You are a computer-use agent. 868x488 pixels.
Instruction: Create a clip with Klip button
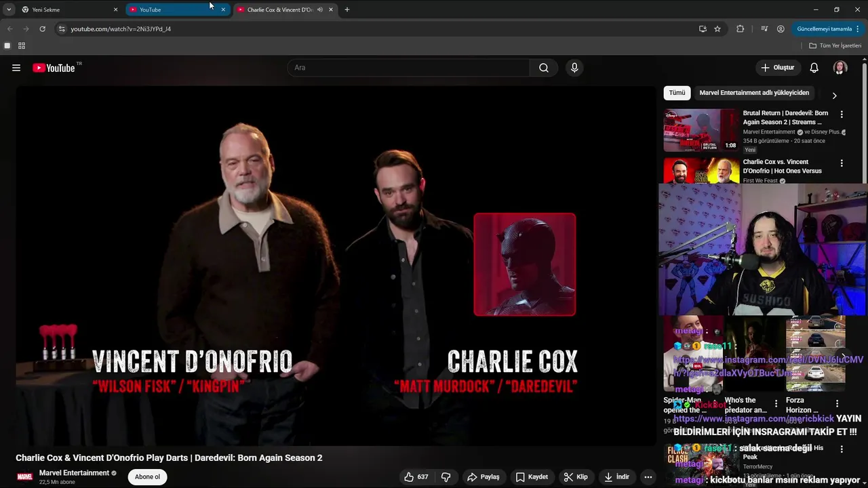pyautogui.click(x=576, y=477)
